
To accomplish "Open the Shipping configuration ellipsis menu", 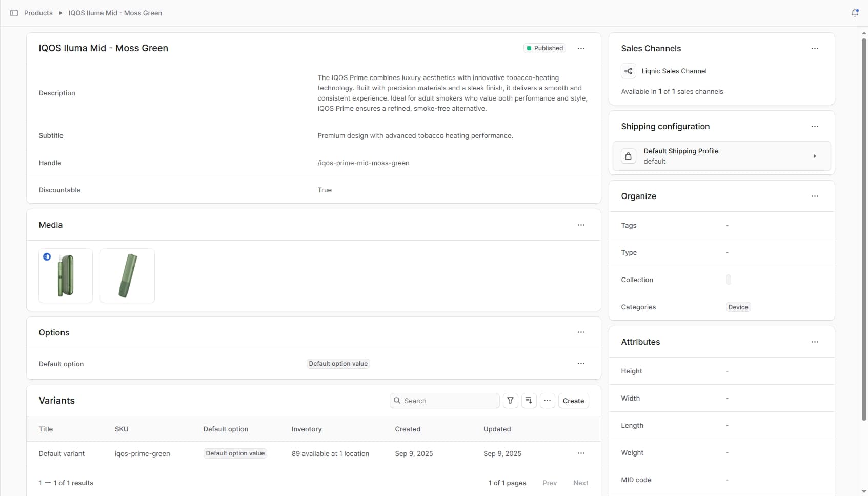I will click(x=815, y=126).
